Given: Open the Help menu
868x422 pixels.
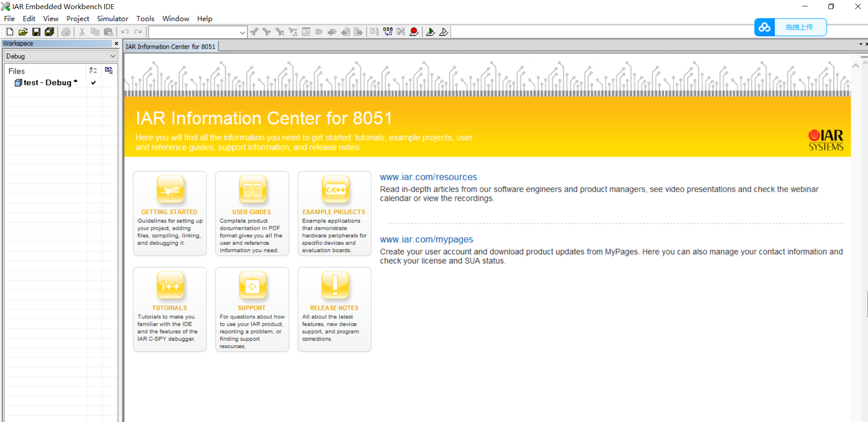Looking at the screenshot, I should pyautogui.click(x=205, y=19).
